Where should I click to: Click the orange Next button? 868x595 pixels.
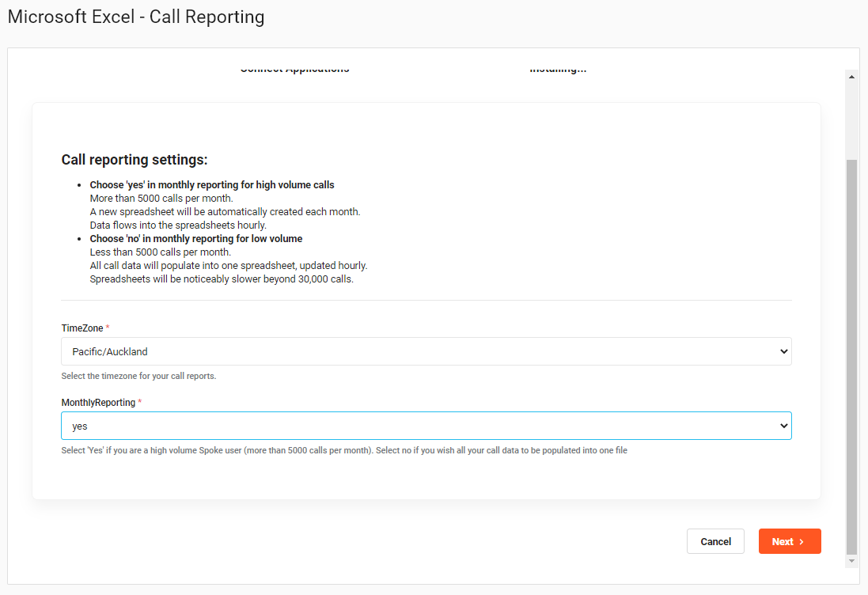coord(790,541)
